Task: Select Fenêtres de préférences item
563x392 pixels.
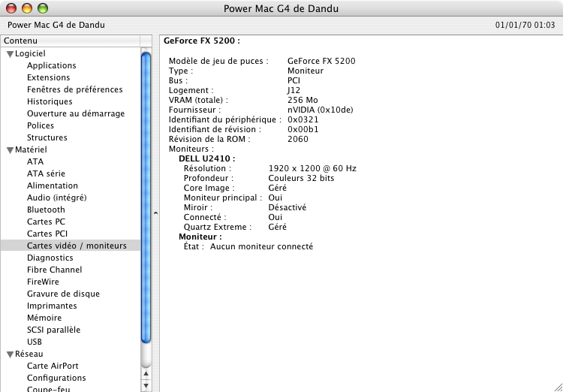Action: click(74, 89)
